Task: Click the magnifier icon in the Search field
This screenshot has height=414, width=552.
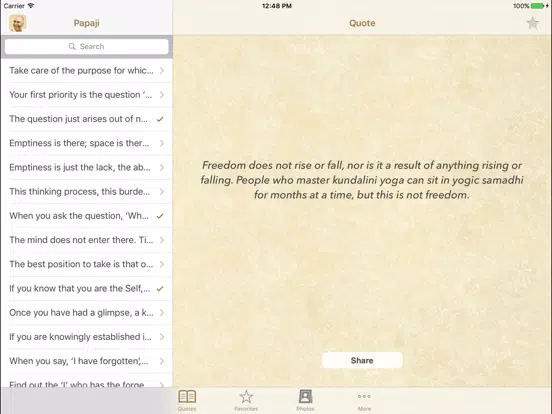Action: (72, 46)
